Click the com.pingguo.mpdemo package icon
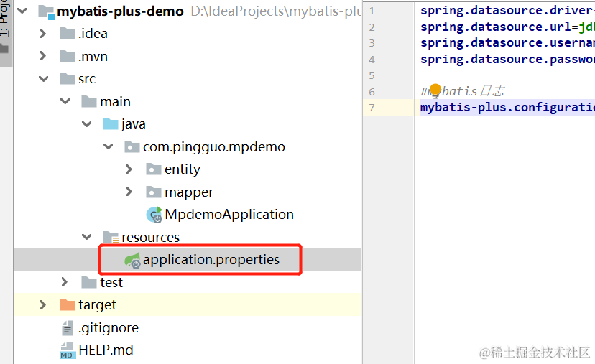 point(132,146)
